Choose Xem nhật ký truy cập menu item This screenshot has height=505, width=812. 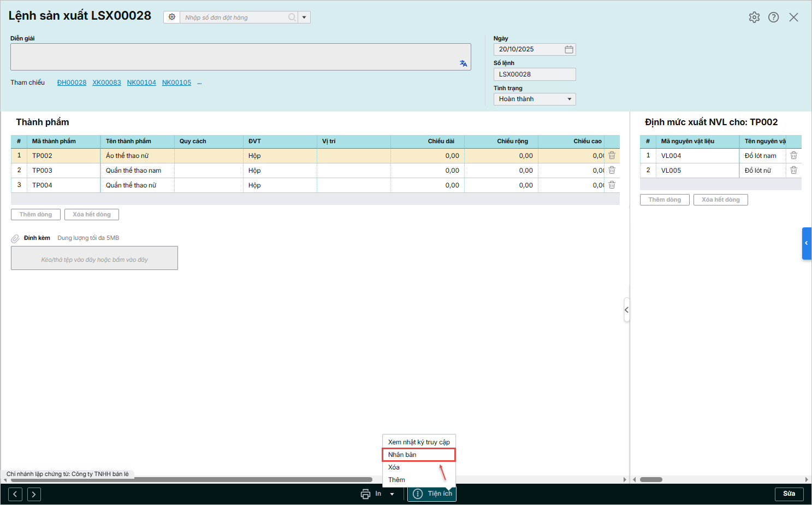[418, 442]
